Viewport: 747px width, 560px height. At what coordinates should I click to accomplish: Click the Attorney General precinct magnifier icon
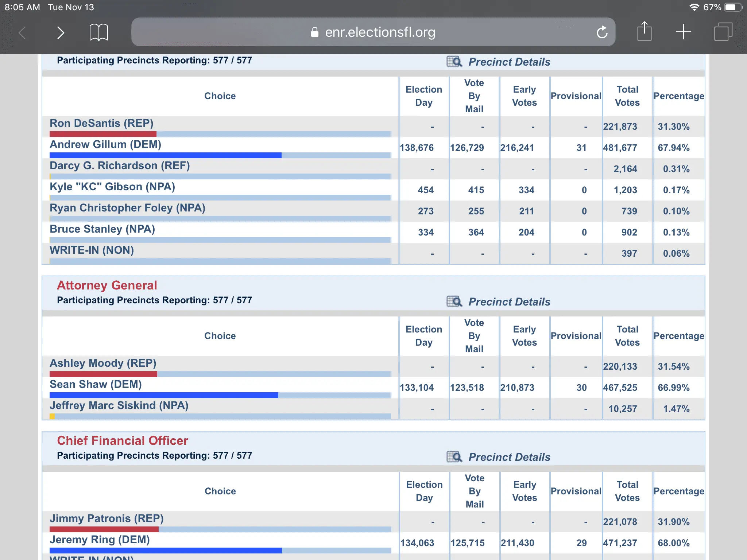pos(454,302)
